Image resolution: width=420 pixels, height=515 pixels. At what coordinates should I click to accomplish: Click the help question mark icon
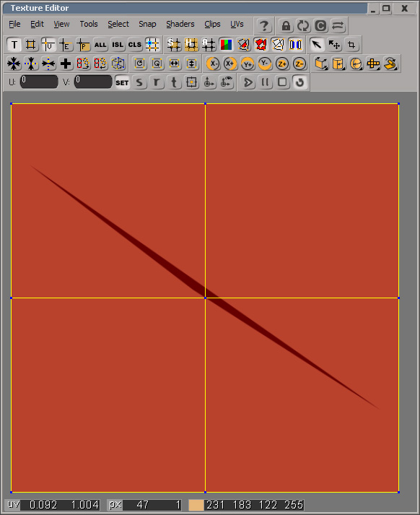click(264, 25)
